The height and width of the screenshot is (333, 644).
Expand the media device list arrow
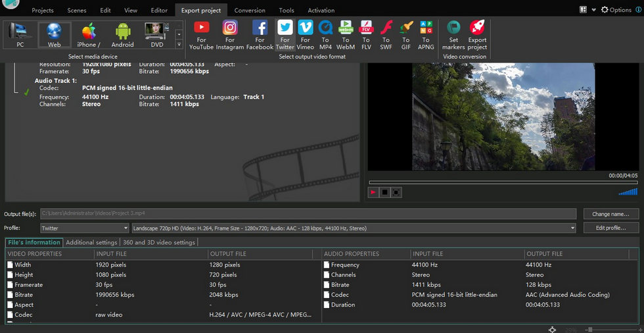[179, 44]
